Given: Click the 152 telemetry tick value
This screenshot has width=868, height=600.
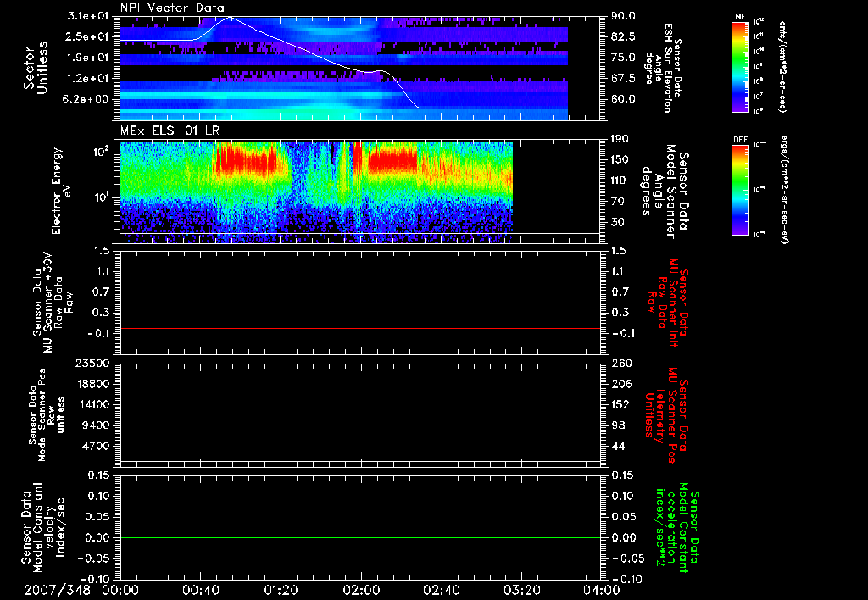Looking at the screenshot, I should (620, 404).
